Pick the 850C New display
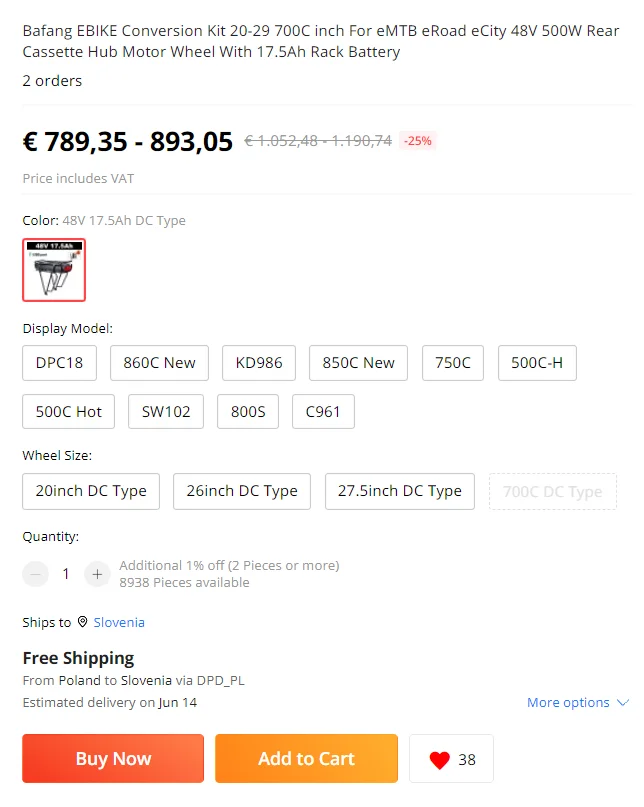 (358, 363)
